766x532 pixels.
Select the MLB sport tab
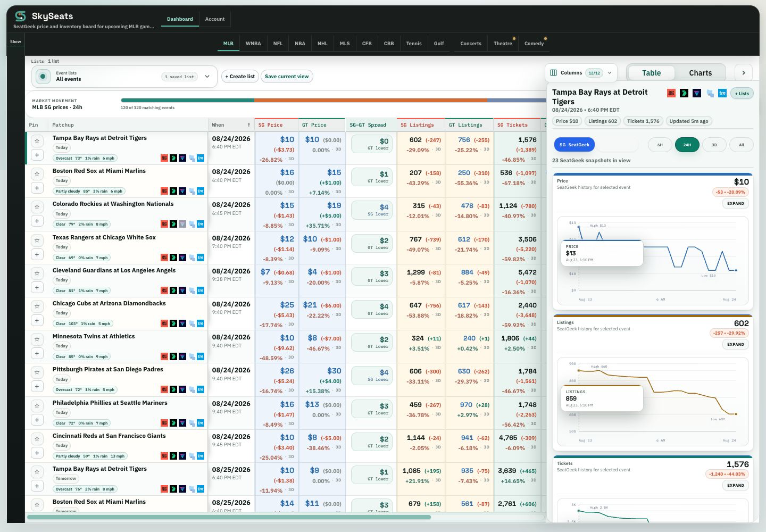pyautogui.click(x=228, y=44)
